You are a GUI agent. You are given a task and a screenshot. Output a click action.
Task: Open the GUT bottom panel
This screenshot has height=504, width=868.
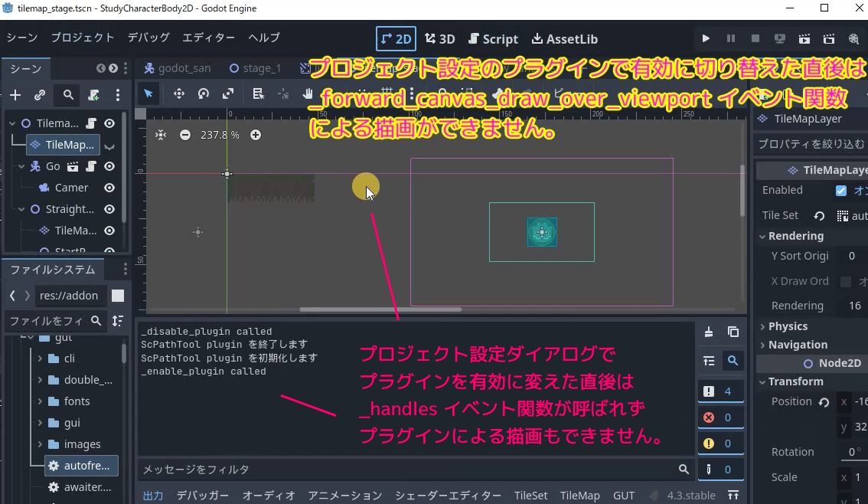(624, 496)
